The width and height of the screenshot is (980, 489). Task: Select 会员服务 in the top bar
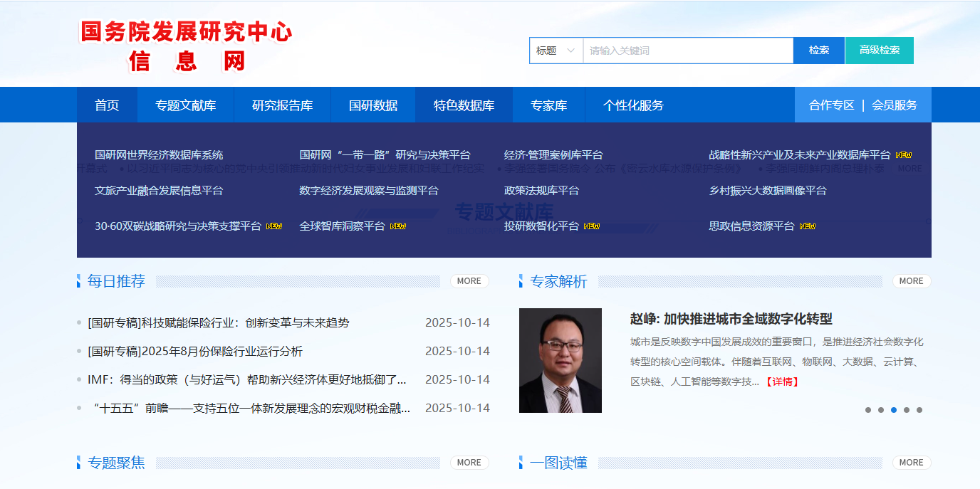895,105
